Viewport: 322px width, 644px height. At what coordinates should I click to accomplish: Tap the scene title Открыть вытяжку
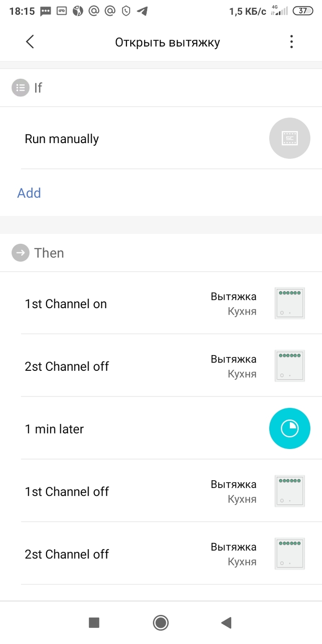point(167,42)
